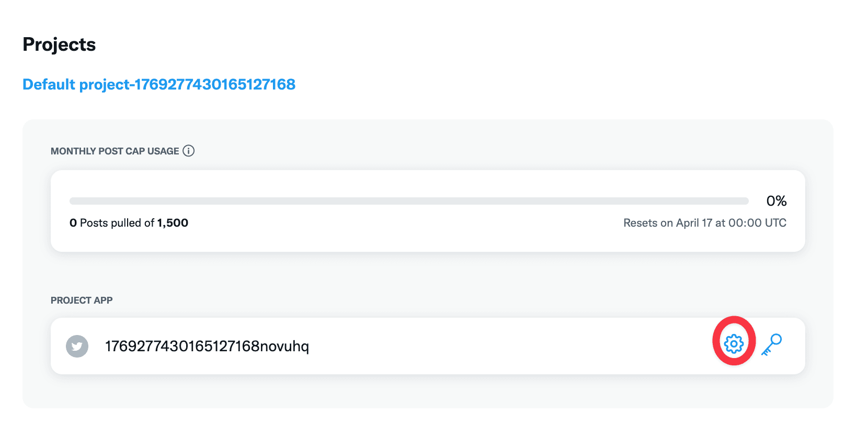The image size is (868, 446).
Task: Click the monthly post cap progress bar
Action: point(409,201)
